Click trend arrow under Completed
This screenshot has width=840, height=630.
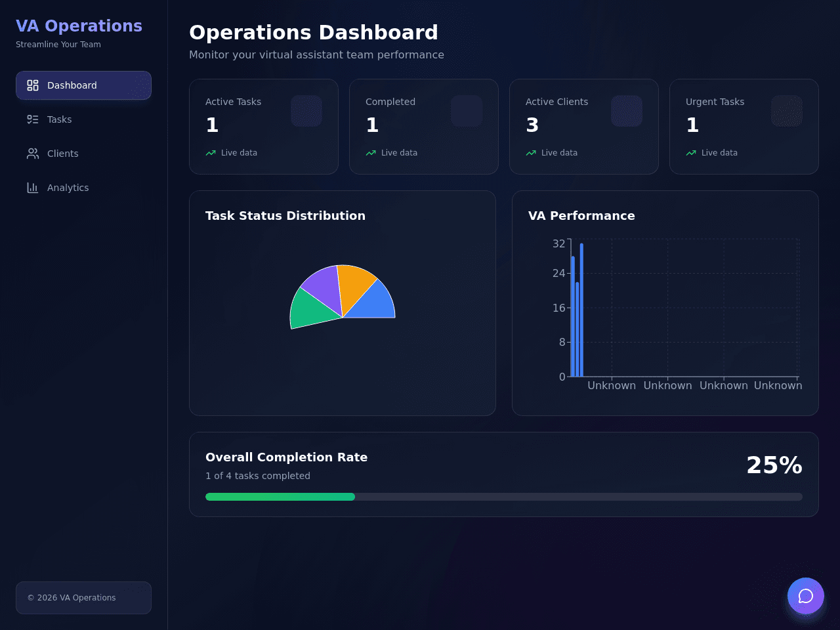coord(371,153)
